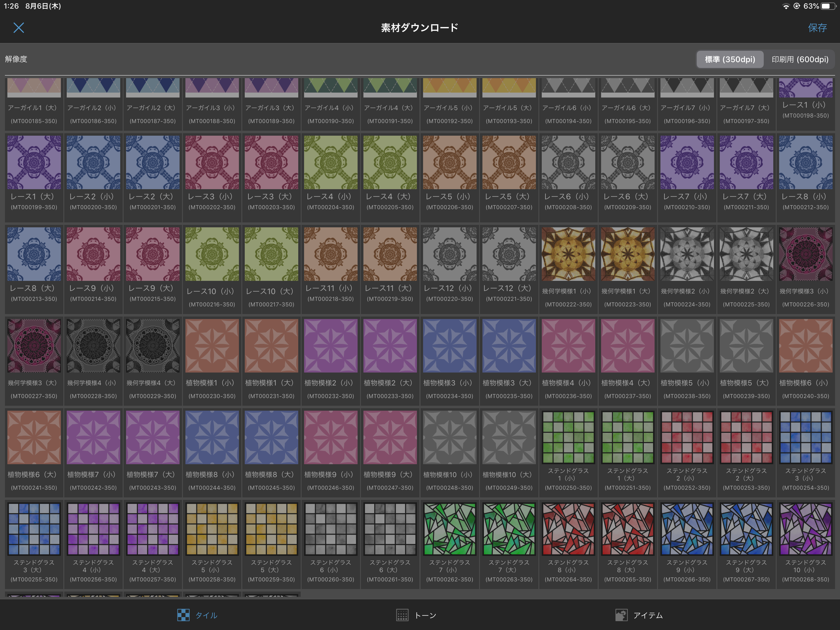Tap the battery indicator in status bar
The image size is (840, 630).
click(x=829, y=6)
